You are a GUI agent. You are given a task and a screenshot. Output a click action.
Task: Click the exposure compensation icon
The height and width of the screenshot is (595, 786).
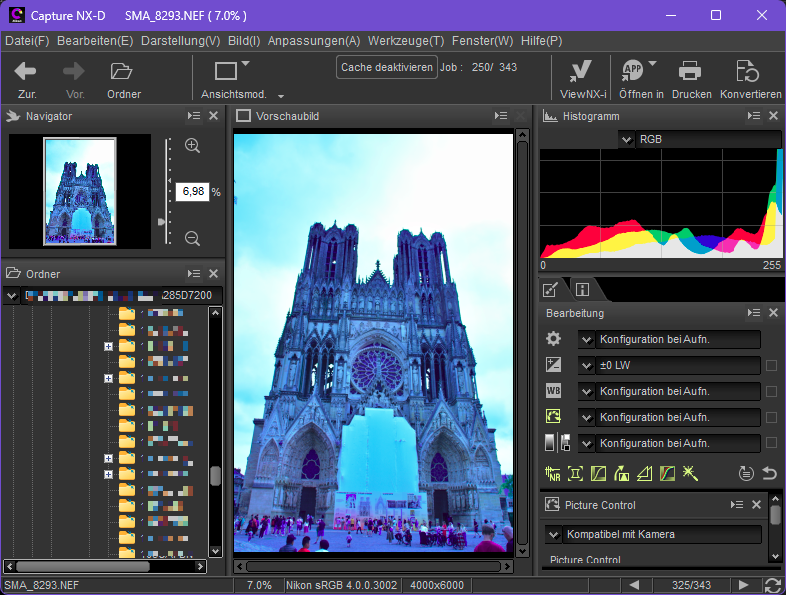coord(553,365)
